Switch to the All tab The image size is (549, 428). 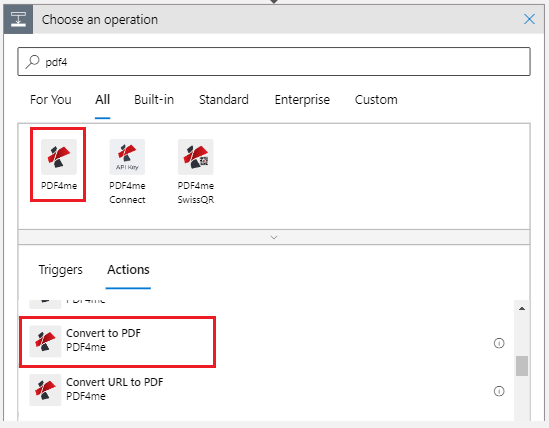103,100
